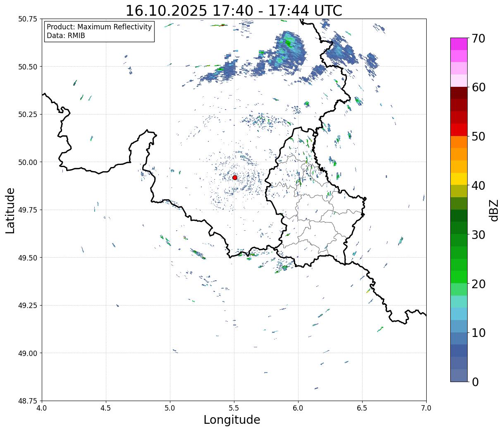Click the colorbar tick label 0
Viewport: 504px width, 430px height.
[x=475, y=382]
